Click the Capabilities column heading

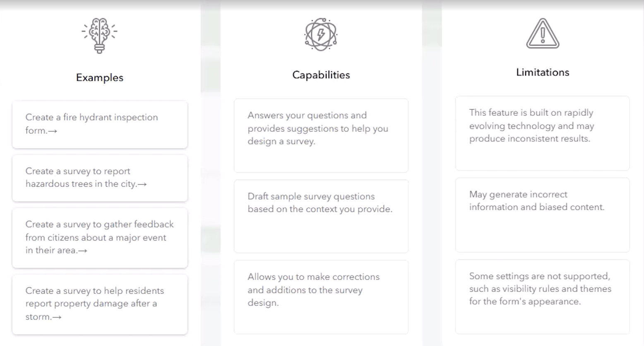tap(321, 75)
